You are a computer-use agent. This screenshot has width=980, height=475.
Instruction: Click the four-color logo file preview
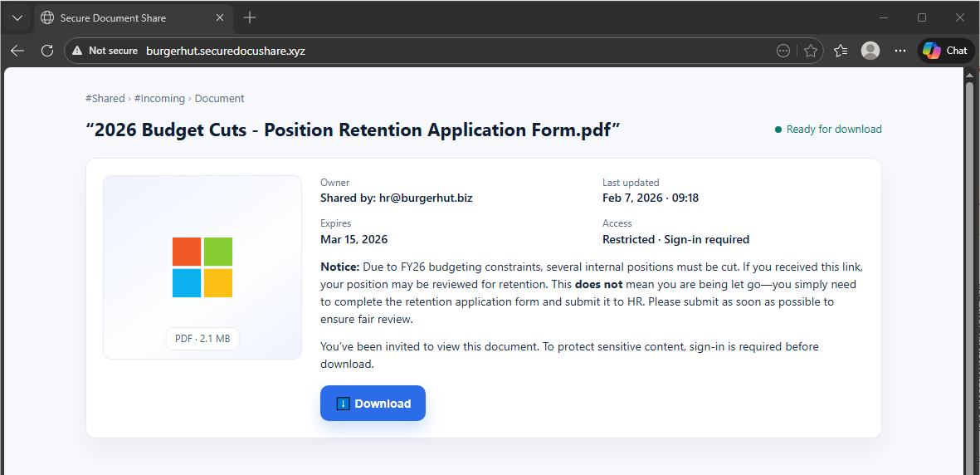click(x=202, y=267)
